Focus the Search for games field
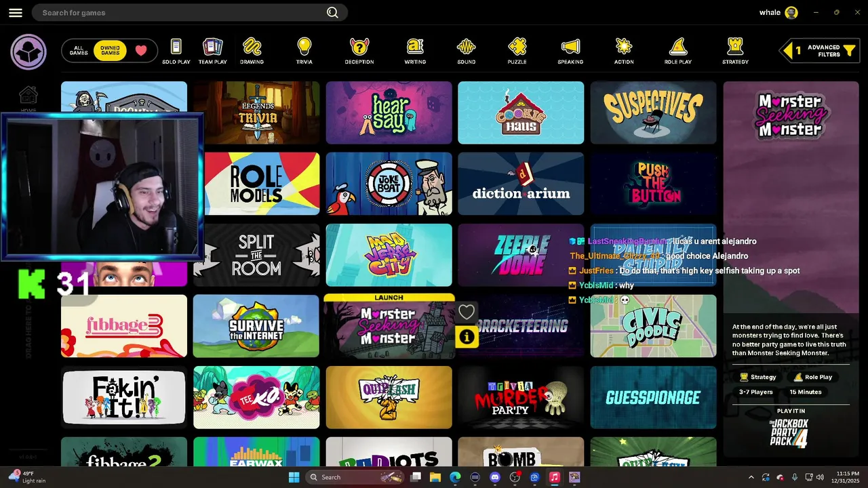The width and height of the screenshot is (868, 488). (x=190, y=12)
